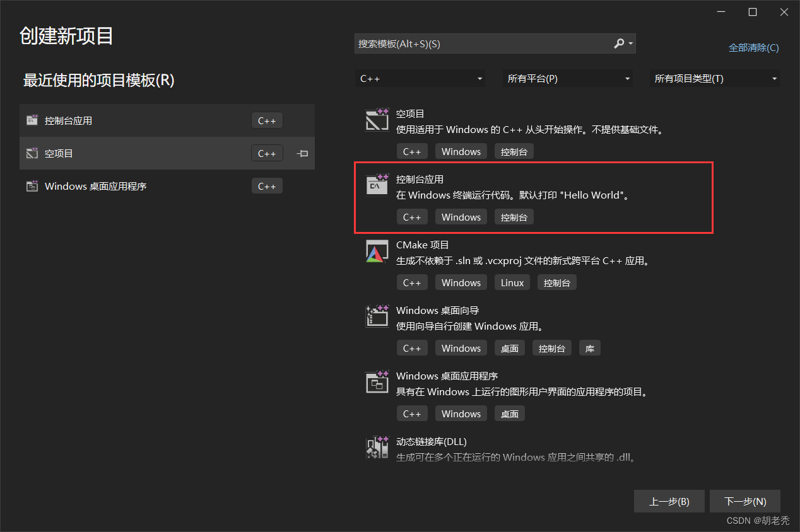Screen dimensions: 800x532
Task: Select the CMake 项目 title
Action: click(422, 245)
